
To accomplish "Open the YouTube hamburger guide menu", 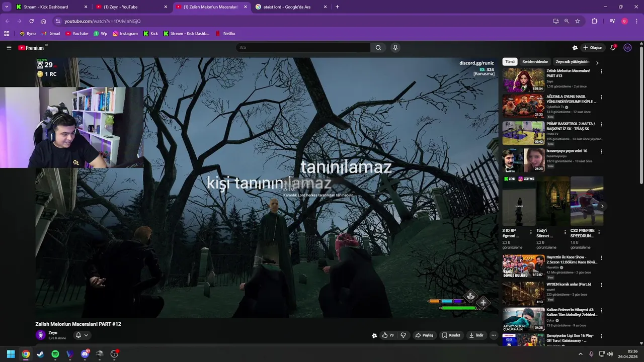I will [9, 48].
